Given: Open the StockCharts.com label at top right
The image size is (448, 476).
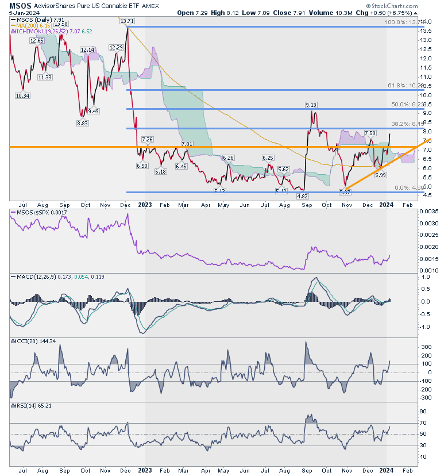Looking at the screenshot, I should (392, 6).
